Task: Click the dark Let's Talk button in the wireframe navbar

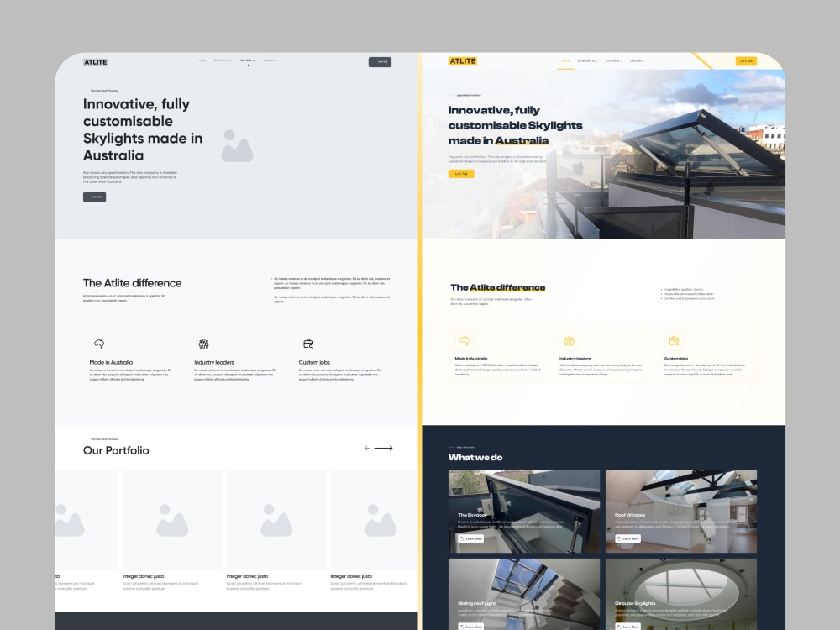Action: 380,62
